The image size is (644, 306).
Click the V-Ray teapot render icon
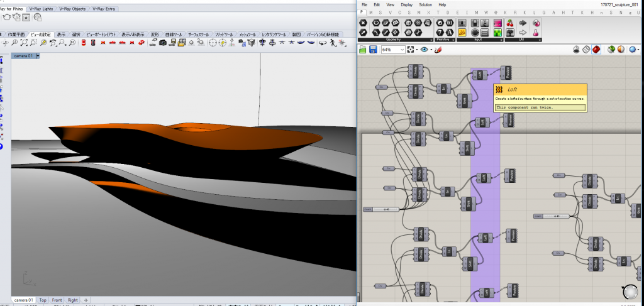[6, 18]
